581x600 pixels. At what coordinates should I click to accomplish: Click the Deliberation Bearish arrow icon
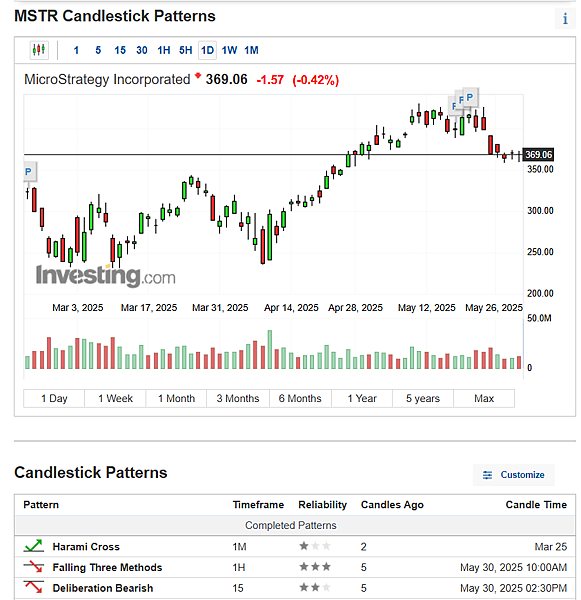coord(34,587)
